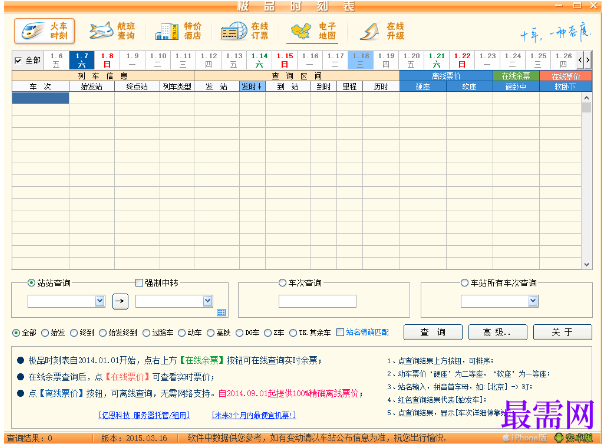This screenshot has height=446, width=613.
Task: Click the 离线票价 offline fare button
Action: [x=446, y=76]
